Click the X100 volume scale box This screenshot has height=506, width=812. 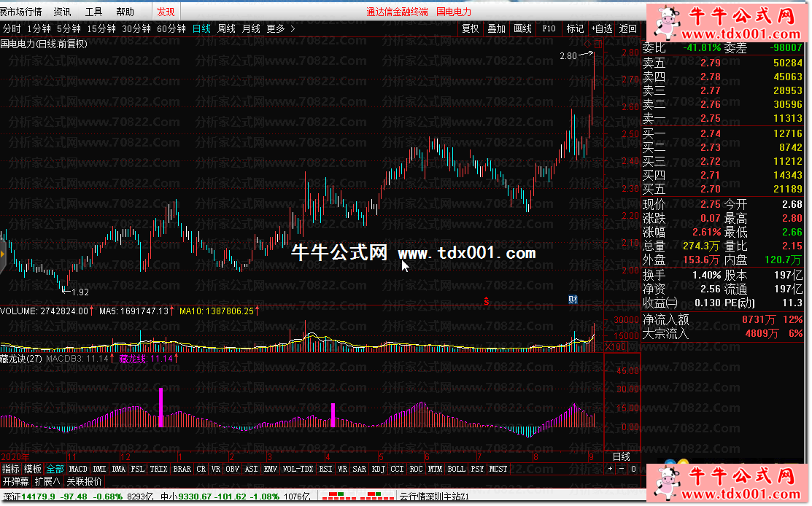coord(616,347)
